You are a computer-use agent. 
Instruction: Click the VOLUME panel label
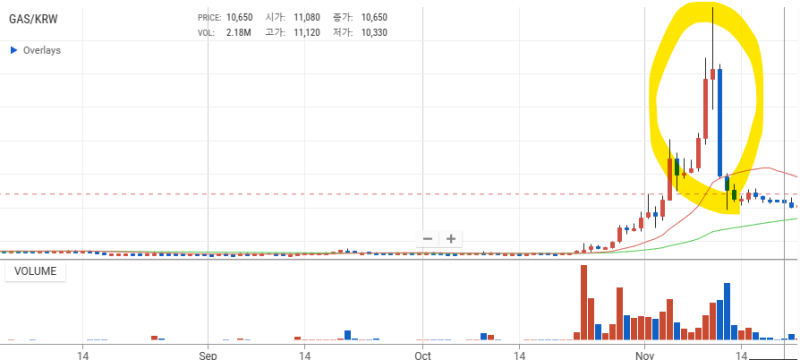pyautogui.click(x=35, y=271)
